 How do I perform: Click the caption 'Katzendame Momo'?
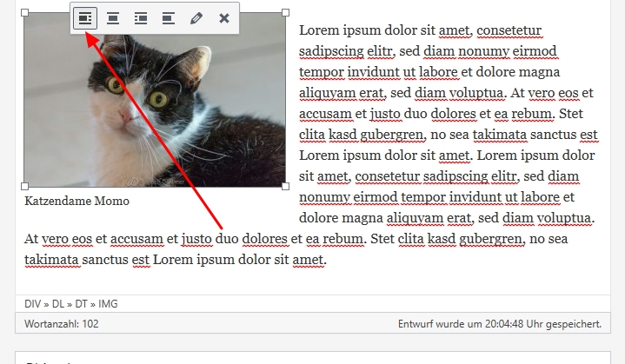point(76,202)
